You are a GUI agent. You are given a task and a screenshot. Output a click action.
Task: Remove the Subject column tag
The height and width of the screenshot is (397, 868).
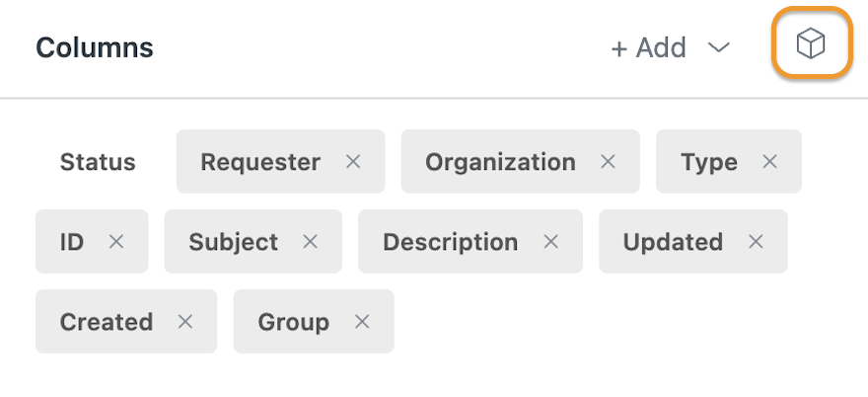pyautogui.click(x=310, y=242)
